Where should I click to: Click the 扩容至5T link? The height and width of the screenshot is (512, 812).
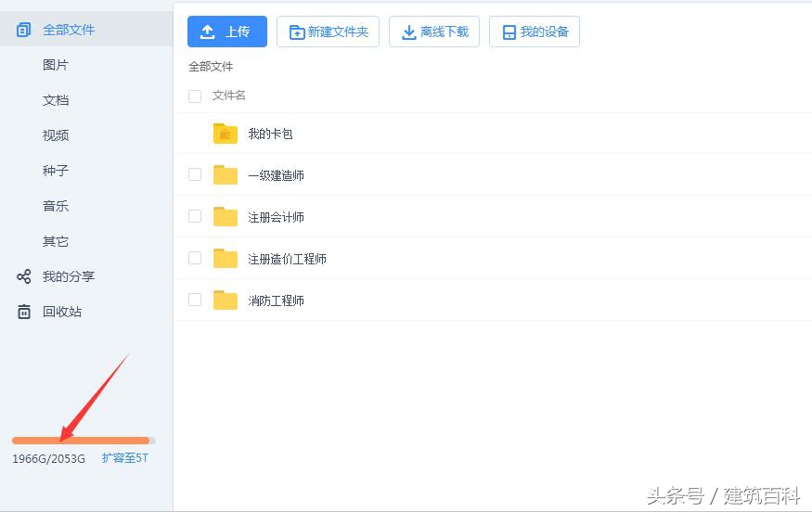(124, 458)
